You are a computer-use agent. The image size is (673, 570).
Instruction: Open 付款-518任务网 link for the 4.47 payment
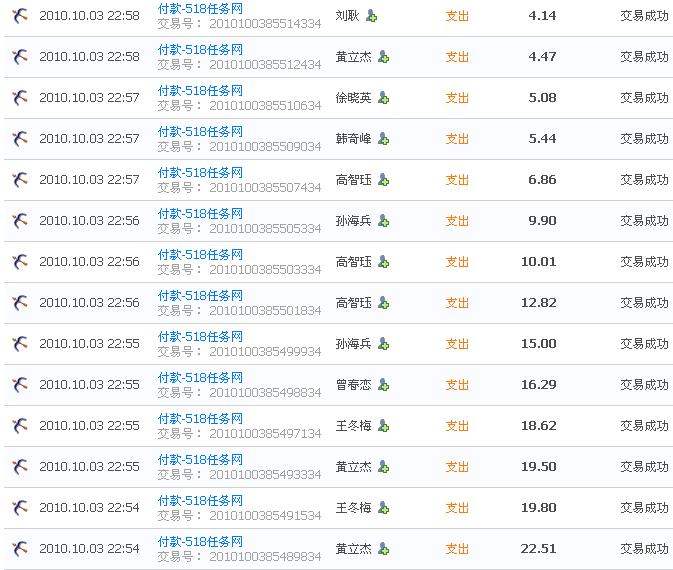(200, 50)
